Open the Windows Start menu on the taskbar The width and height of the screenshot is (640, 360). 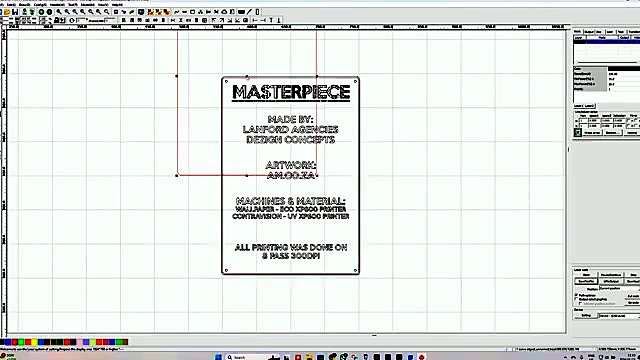(218, 357)
